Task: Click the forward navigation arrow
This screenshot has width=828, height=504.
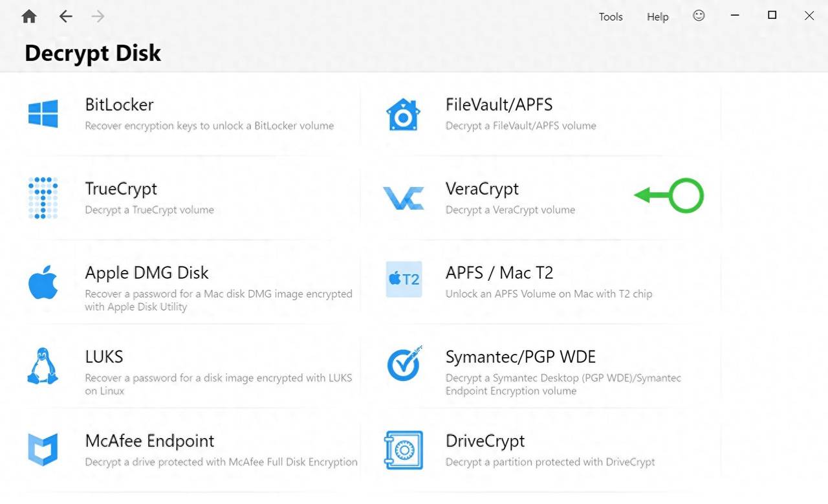Action: pyautogui.click(x=97, y=16)
